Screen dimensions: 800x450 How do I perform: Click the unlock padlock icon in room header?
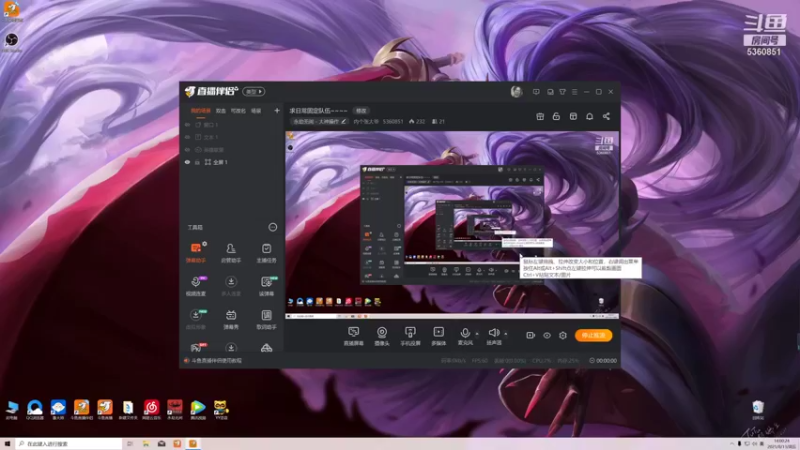(556, 116)
